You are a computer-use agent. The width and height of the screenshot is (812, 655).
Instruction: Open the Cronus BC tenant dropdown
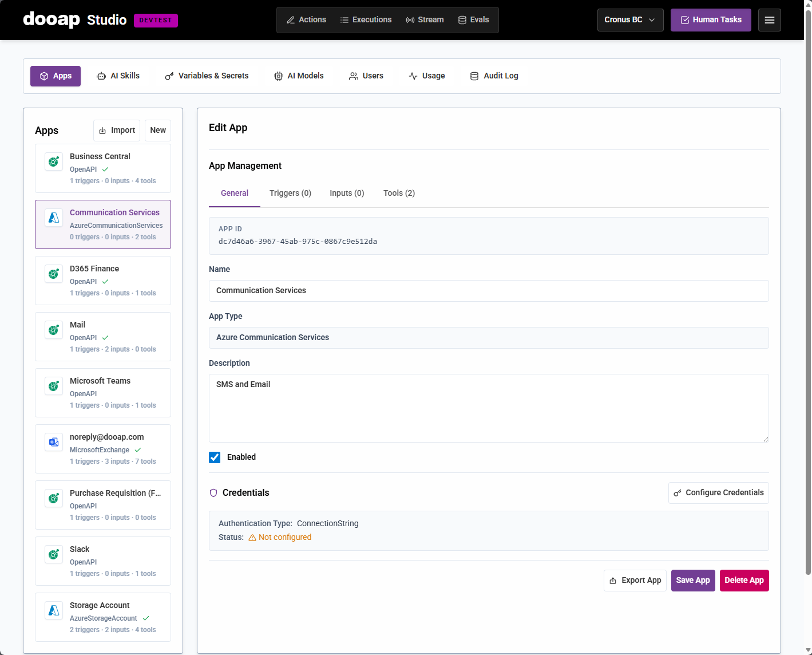point(631,20)
